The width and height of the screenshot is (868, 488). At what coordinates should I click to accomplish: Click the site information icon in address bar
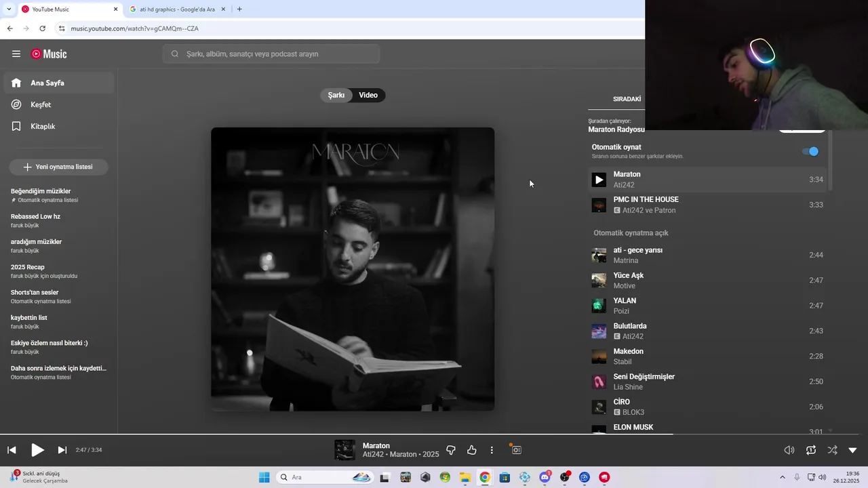(x=62, y=28)
